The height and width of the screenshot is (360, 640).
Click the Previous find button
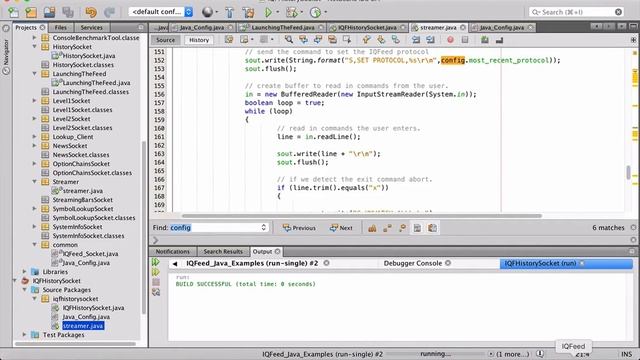pos(299,228)
